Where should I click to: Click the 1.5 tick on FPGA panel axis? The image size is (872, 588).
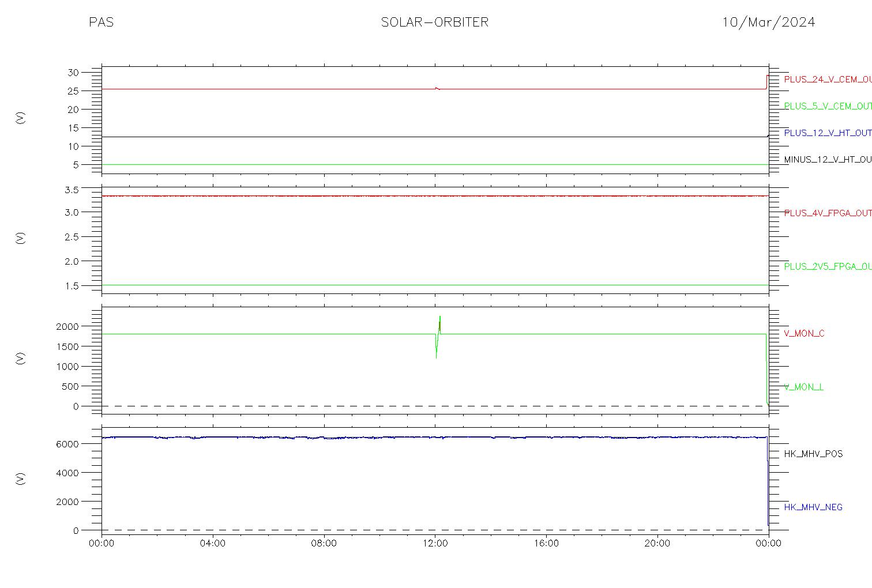tap(72, 286)
